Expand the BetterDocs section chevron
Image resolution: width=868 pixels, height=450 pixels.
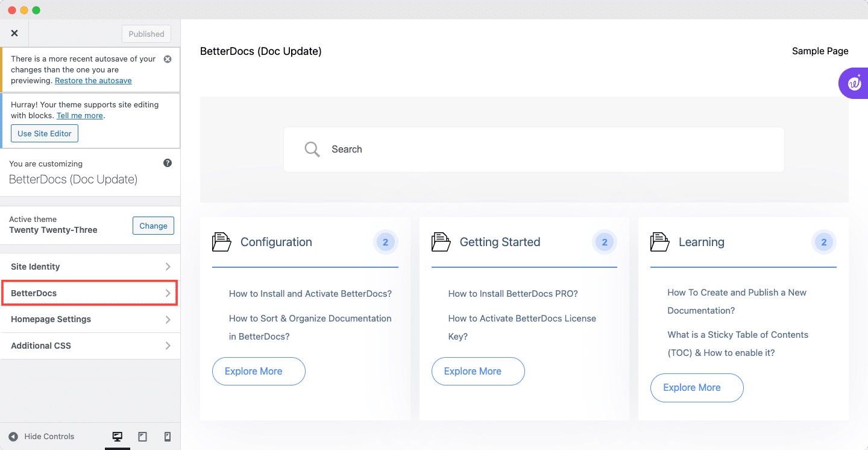coord(168,293)
